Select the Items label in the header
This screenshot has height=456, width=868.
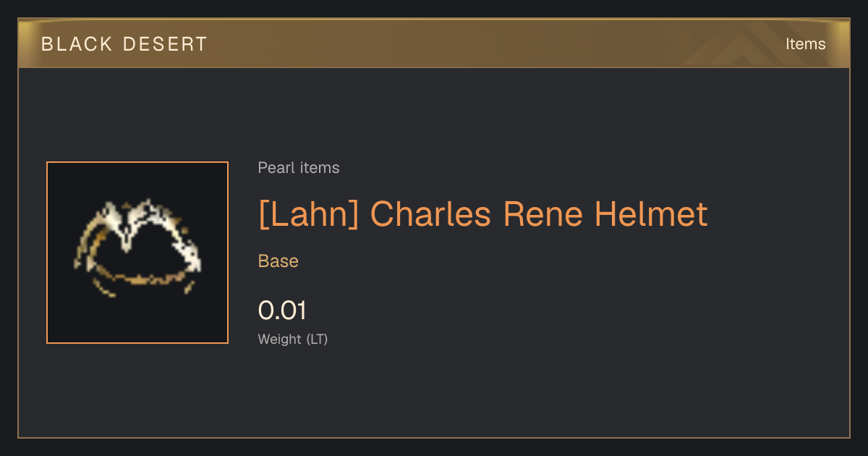(805, 44)
